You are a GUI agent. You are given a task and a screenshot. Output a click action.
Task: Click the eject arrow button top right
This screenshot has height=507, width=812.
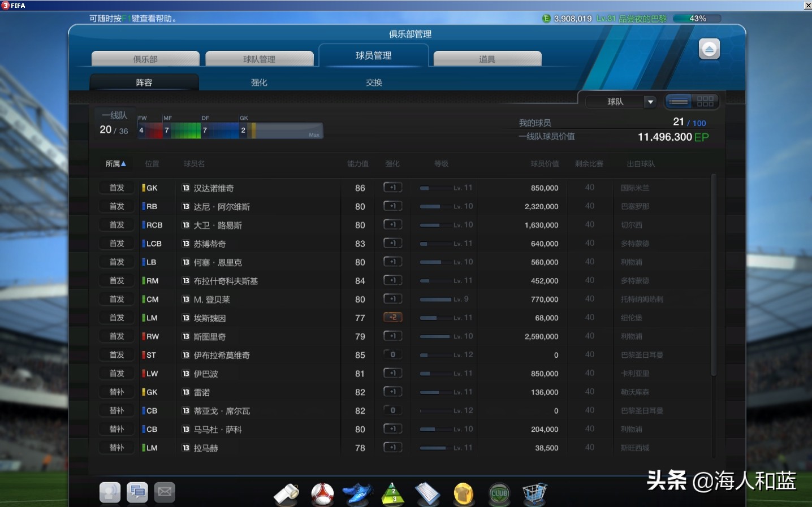710,49
